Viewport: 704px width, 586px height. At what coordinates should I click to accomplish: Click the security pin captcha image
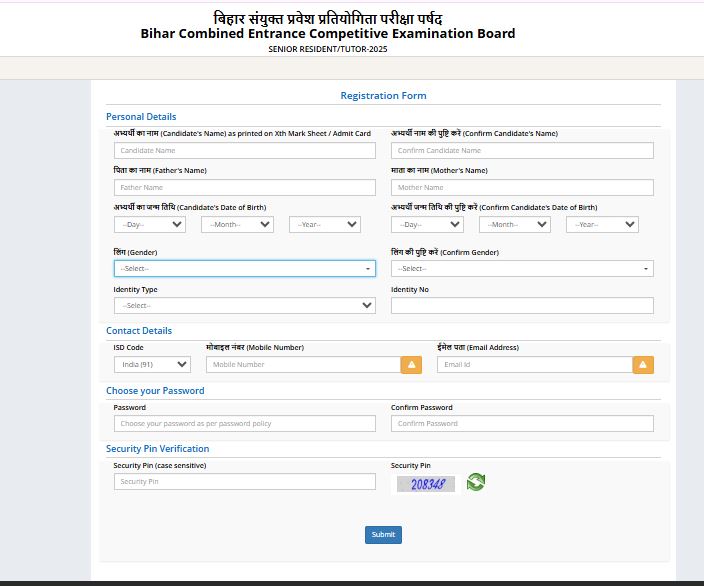click(426, 484)
